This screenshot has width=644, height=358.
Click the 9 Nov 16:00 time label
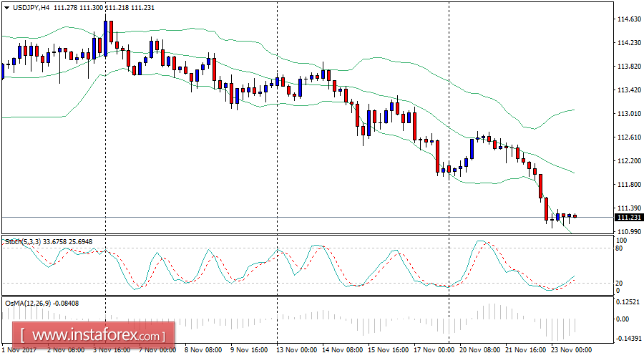[x=250, y=350]
